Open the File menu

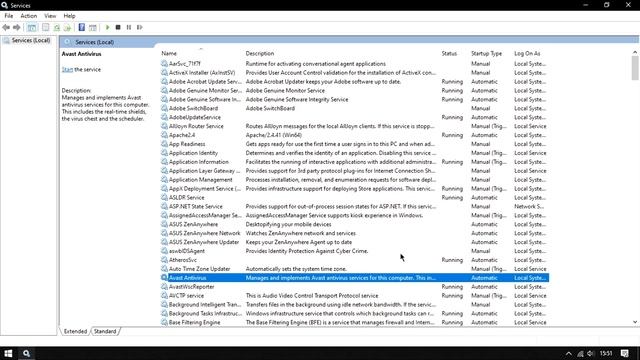pyautogui.click(x=9, y=16)
